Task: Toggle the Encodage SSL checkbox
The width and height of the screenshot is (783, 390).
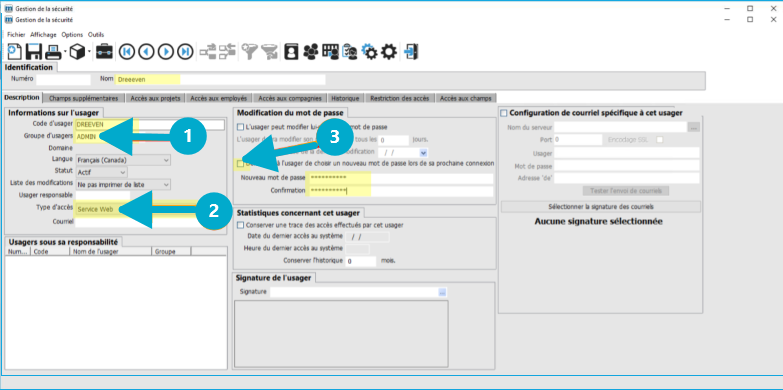Action: click(x=660, y=140)
